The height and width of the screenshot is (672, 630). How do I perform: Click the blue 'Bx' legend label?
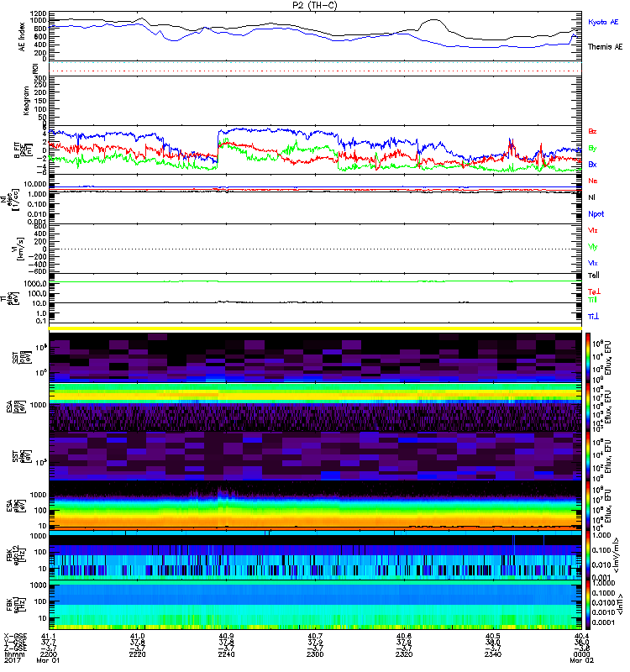(592, 164)
